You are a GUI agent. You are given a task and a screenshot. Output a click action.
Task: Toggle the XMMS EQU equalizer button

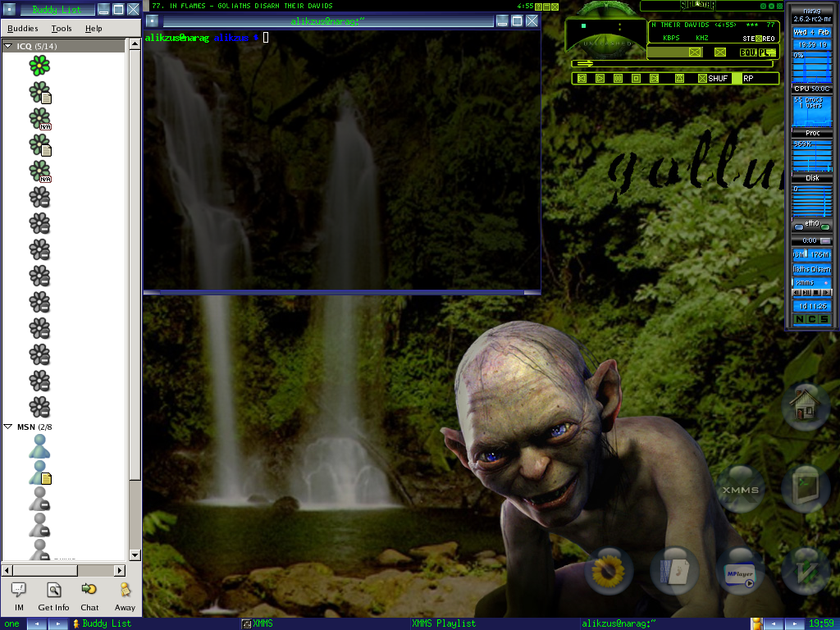[x=747, y=52]
